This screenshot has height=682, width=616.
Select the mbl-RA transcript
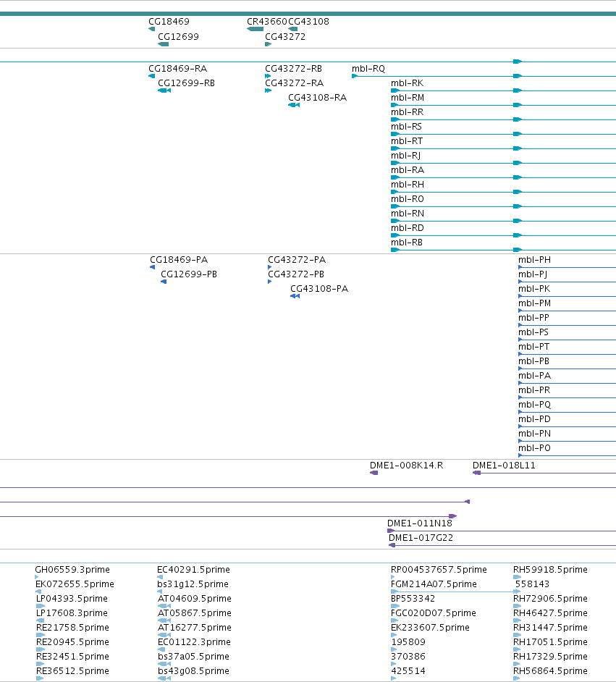[x=408, y=169]
